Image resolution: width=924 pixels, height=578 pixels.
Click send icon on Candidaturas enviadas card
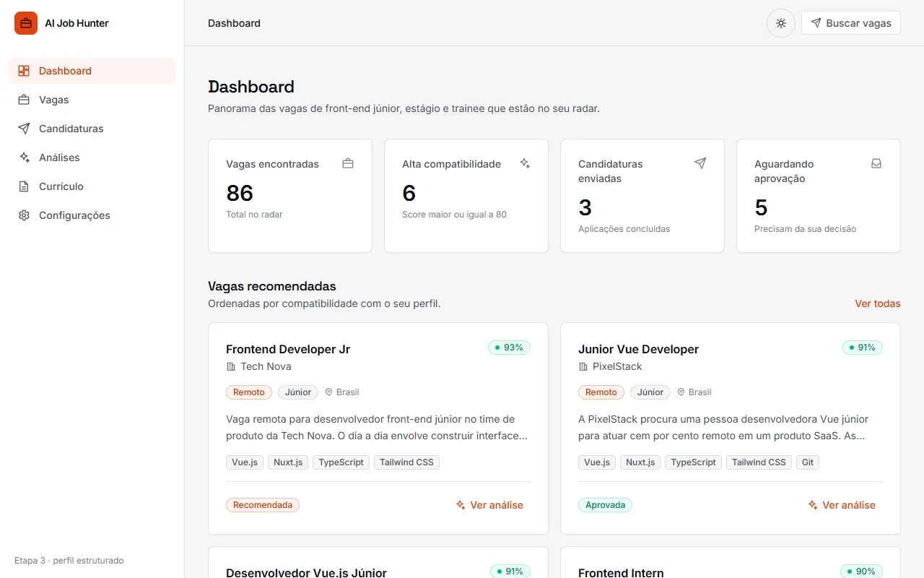click(x=700, y=163)
